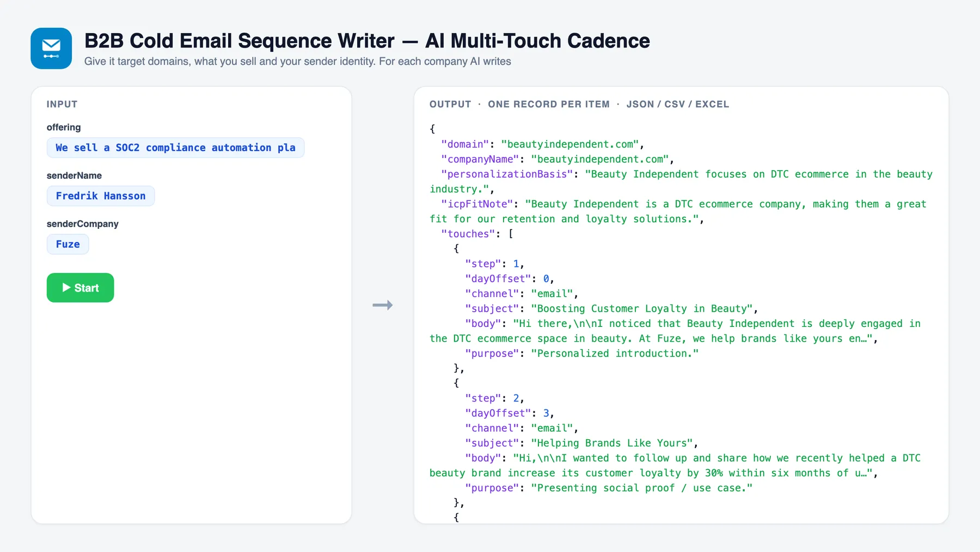Click the "icpFitNote" key in output
This screenshot has height=552, width=980.
point(477,204)
